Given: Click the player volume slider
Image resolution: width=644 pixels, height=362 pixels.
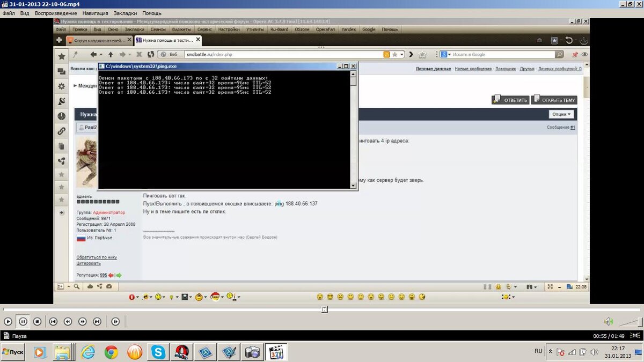Looking at the screenshot, I should pos(630,322).
